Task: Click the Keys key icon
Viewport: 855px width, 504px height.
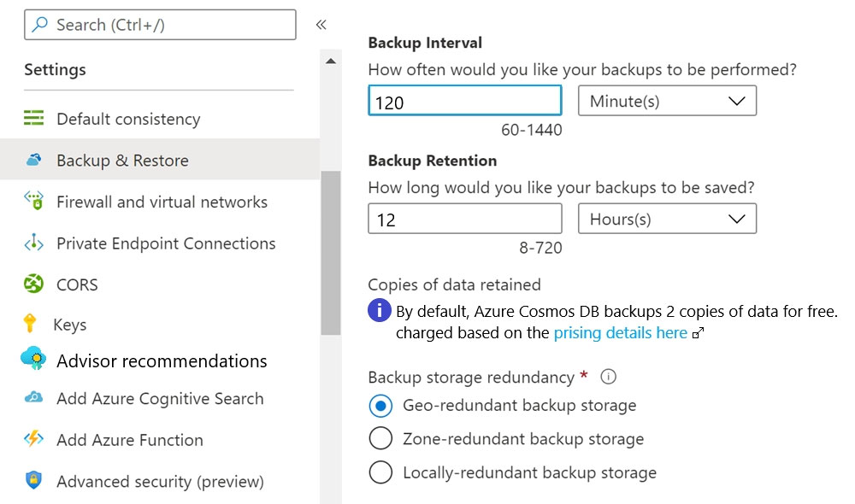Action: (x=30, y=324)
